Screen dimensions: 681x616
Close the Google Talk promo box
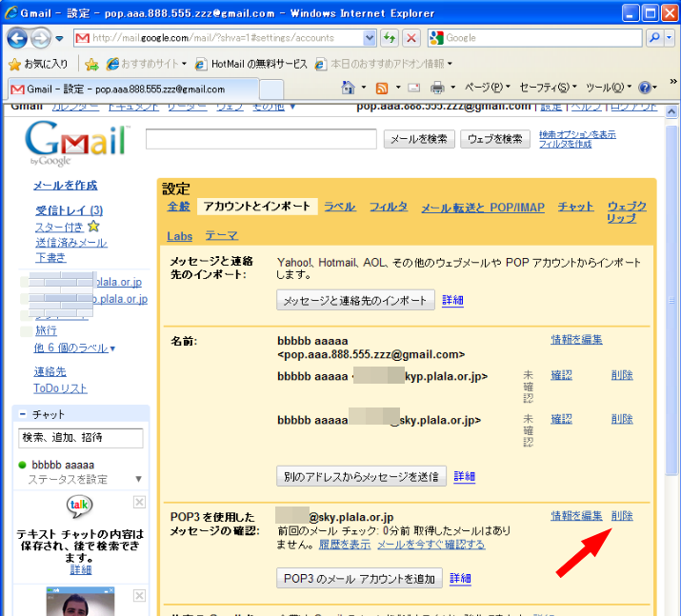[x=139, y=503]
